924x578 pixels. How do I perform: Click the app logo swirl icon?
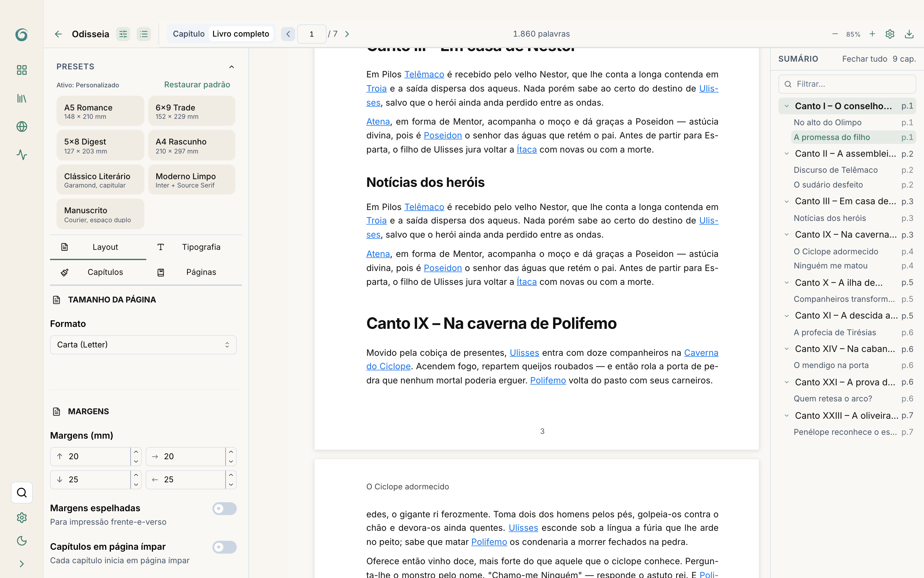[x=22, y=35]
